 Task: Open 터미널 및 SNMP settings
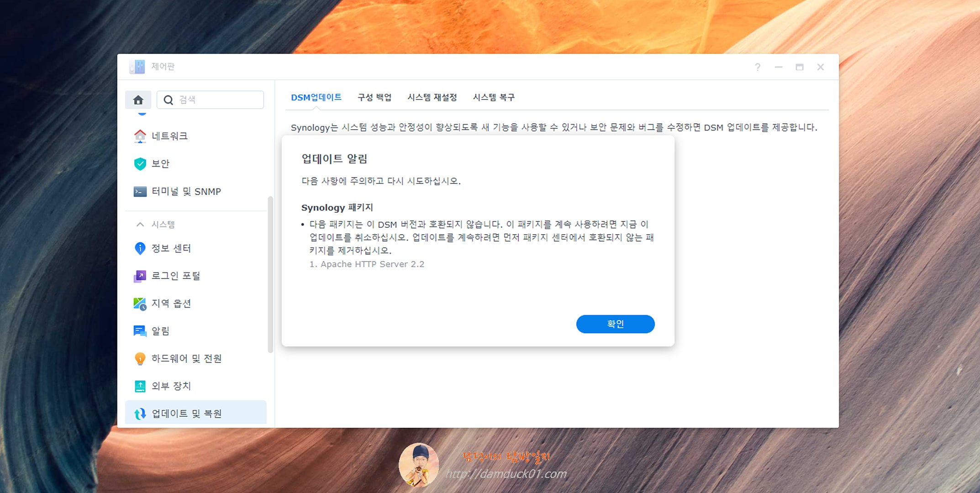click(x=186, y=191)
